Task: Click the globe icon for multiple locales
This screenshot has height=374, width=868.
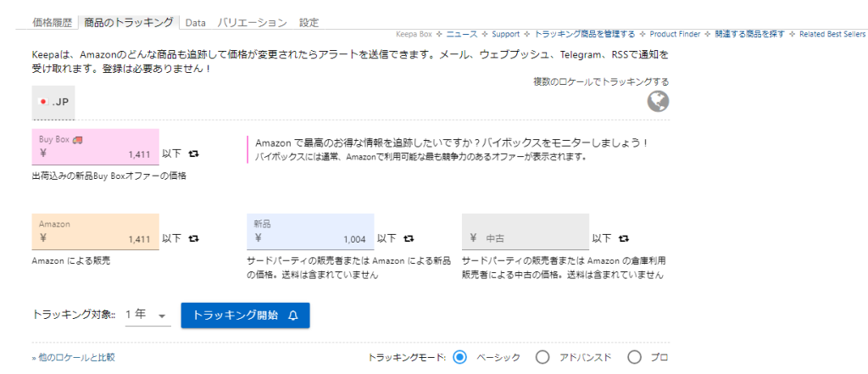Action: pos(658,101)
